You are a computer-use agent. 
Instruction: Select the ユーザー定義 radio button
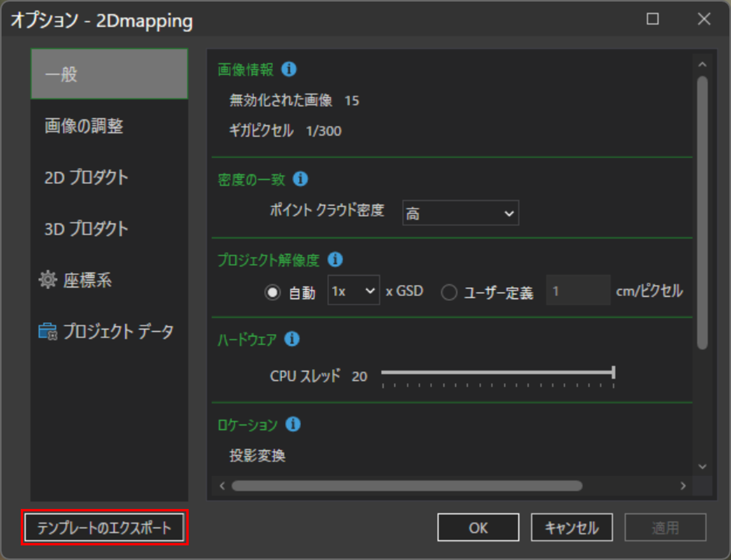(449, 292)
